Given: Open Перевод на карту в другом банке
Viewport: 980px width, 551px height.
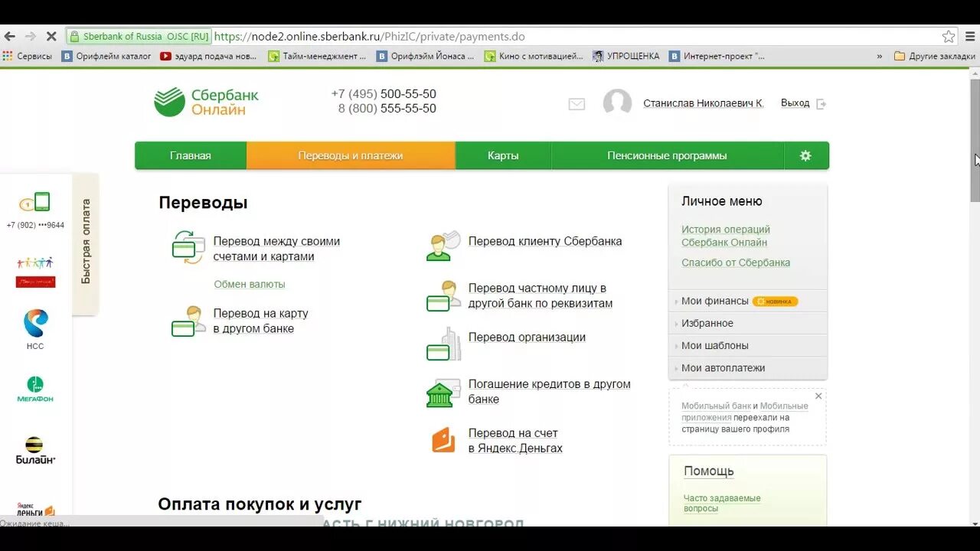Looking at the screenshot, I should click(x=260, y=321).
